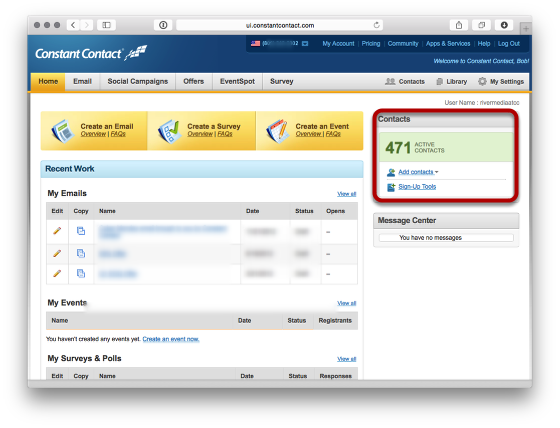Click the Constant Contact logo

(x=91, y=54)
